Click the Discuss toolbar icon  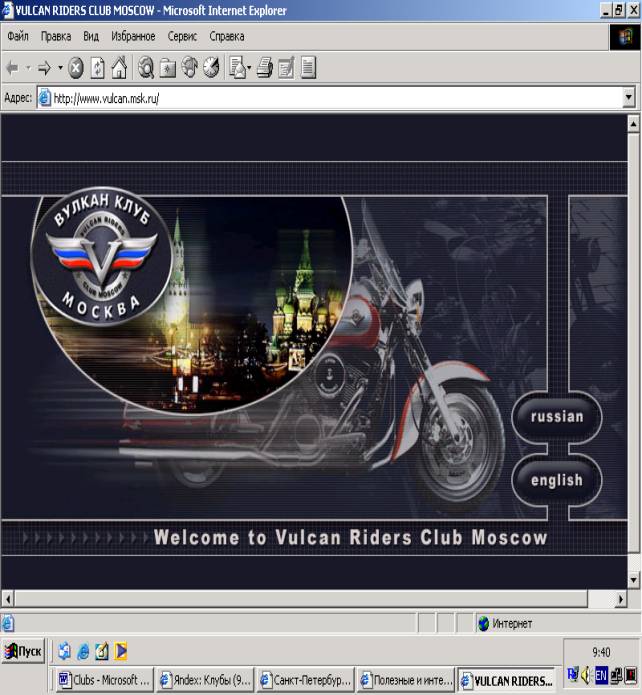[308, 68]
